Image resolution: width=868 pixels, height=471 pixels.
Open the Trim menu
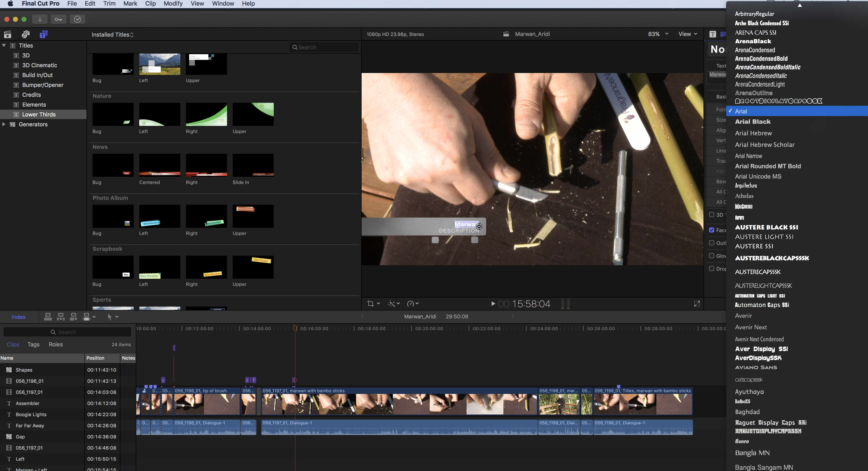click(x=109, y=4)
